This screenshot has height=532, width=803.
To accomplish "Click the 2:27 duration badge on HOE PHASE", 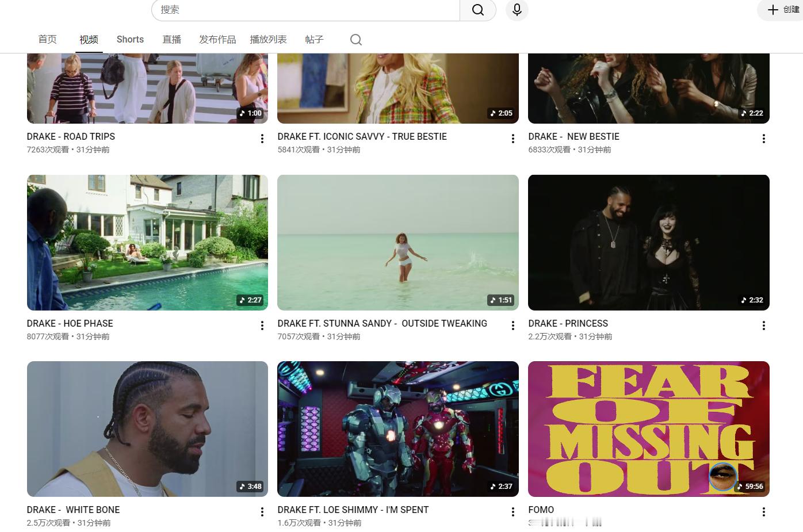I will point(250,300).
